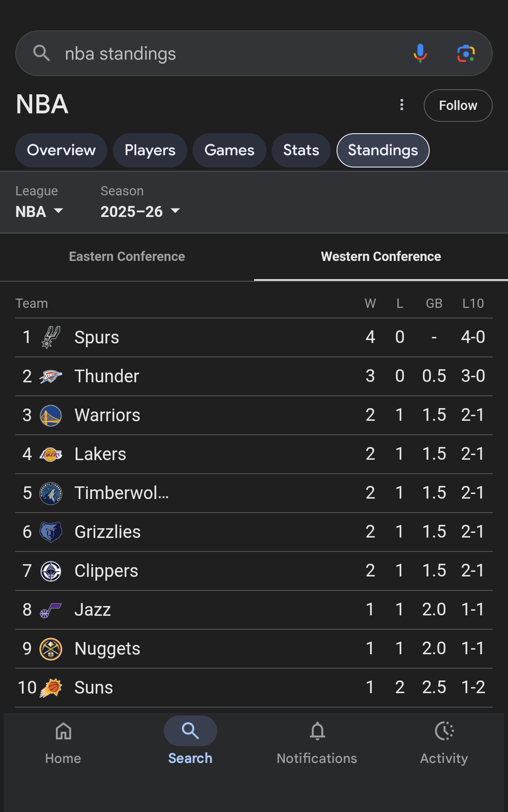Tap the magnifier icon in search bar
The height and width of the screenshot is (812, 508).
click(41, 54)
